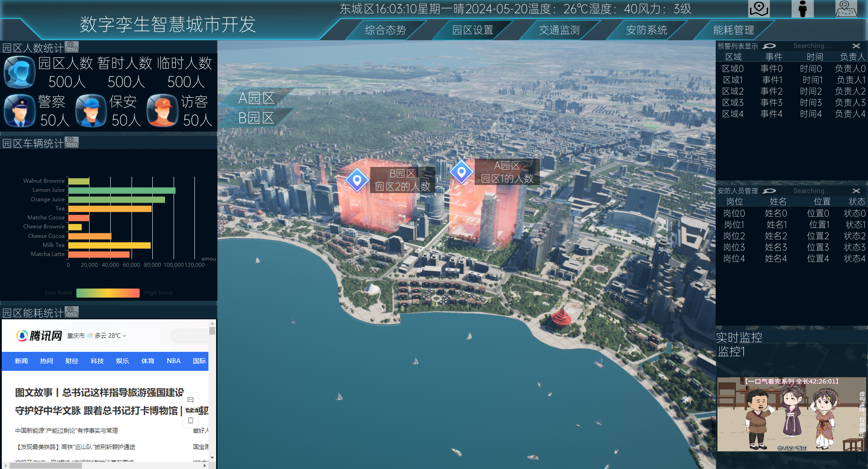Open the 交通监测 tab
The height and width of the screenshot is (469, 868).
click(559, 30)
